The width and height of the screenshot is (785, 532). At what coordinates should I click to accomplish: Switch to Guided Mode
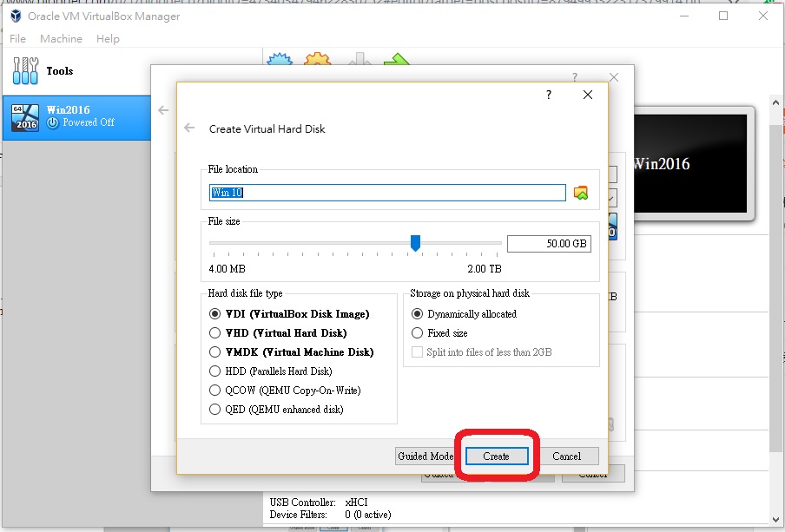coord(425,456)
